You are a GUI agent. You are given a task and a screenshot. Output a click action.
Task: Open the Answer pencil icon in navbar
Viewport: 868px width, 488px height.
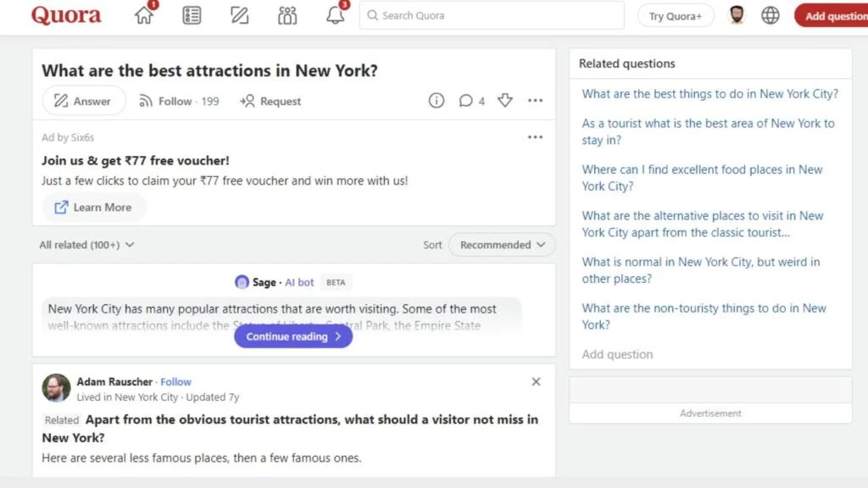(x=239, y=15)
